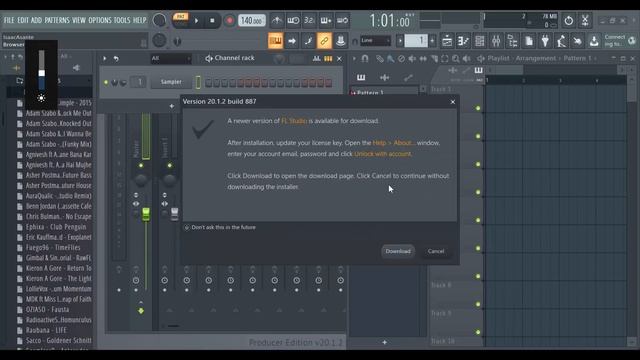Open the FILE menu
The width and height of the screenshot is (640, 360).
click(x=9, y=20)
